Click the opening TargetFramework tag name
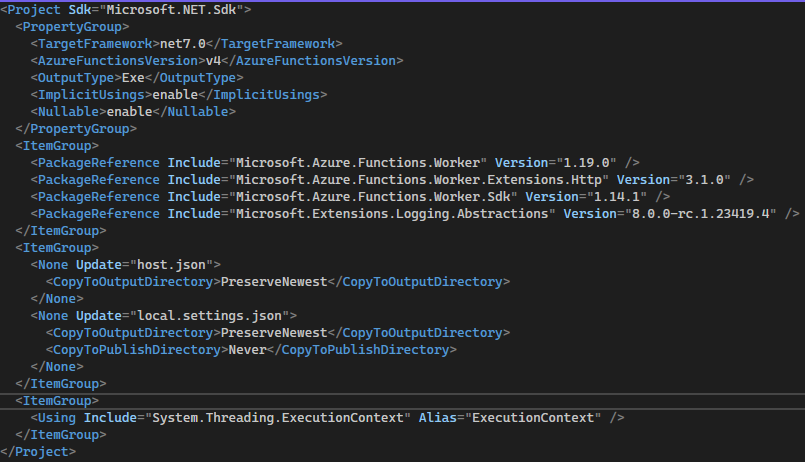Image resolution: width=805 pixels, height=462 pixels. tap(95, 44)
